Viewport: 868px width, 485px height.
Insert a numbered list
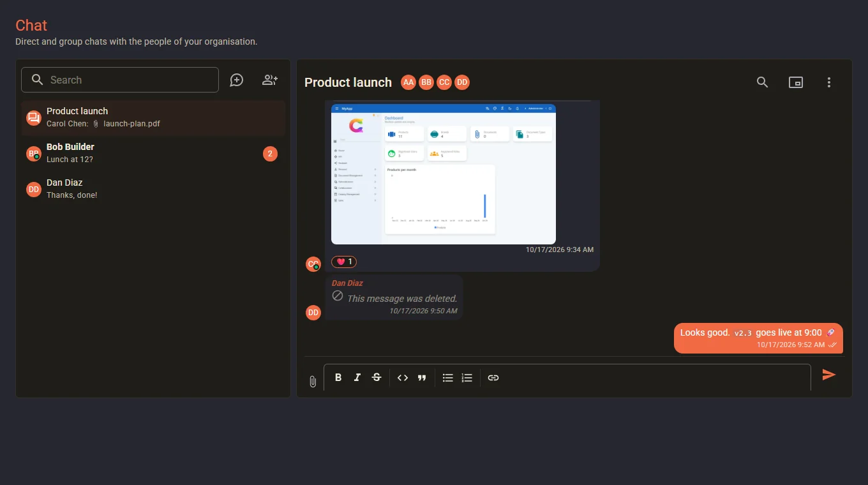467,378
